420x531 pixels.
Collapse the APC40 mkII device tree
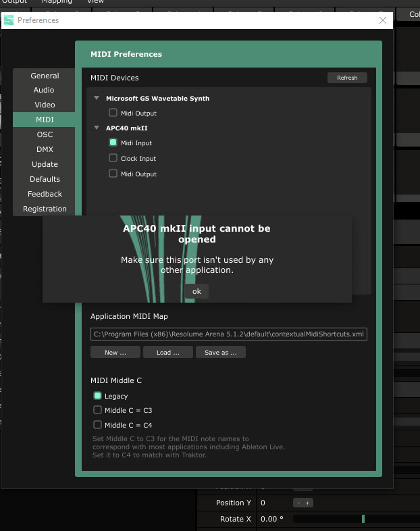point(97,128)
